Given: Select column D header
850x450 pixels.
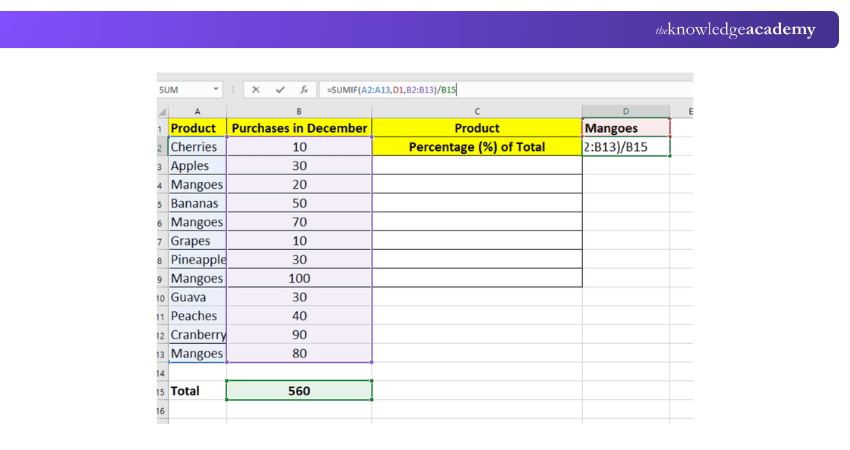Looking at the screenshot, I should tap(626, 111).
